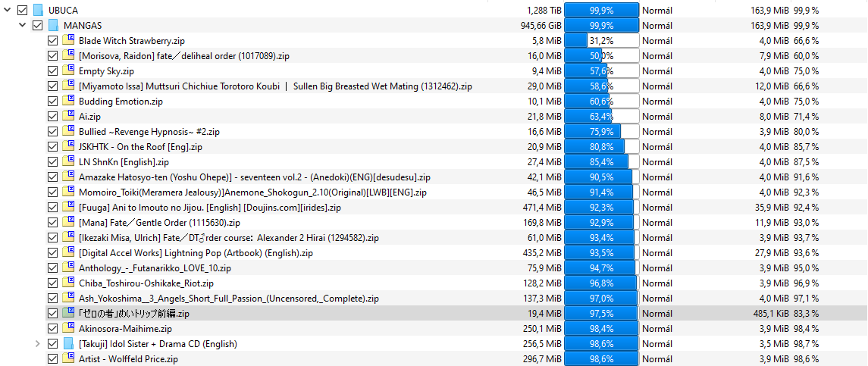Viewport: 868px width, 366px height.
Task: Click zip icon of Momoiro_Toiki Anemone_Shokogun
Action: (68, 192)
